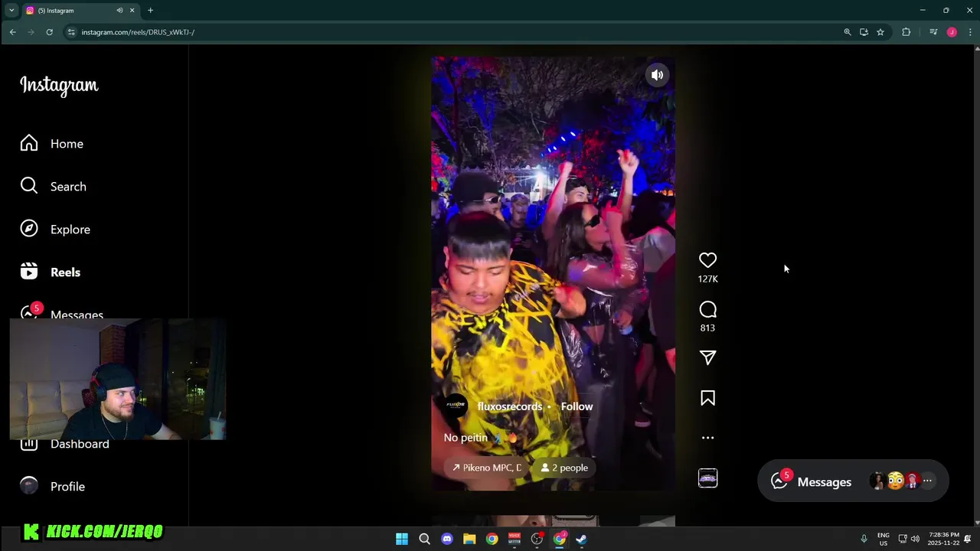Viewport: 980px width, 551px height.
Task: Open Profile in Instagram sidebar
Action: pyautogui.click(x=52, y=486)
